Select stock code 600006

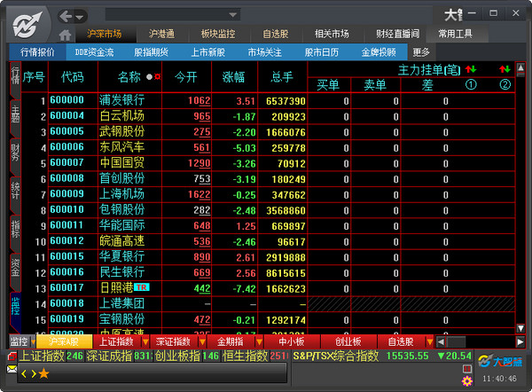tap(66, 147)
